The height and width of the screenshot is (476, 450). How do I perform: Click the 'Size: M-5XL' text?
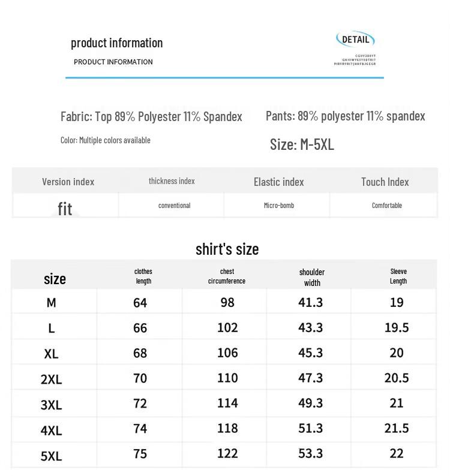[302, 144]
